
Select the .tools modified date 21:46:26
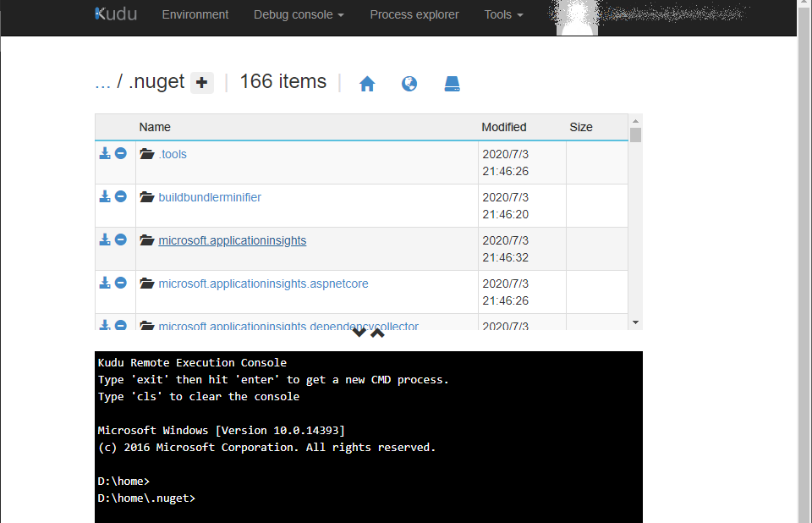coord(506,171)
